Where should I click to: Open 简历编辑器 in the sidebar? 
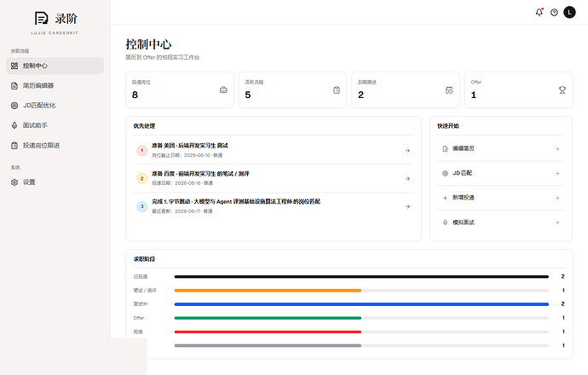coord(55,85)
